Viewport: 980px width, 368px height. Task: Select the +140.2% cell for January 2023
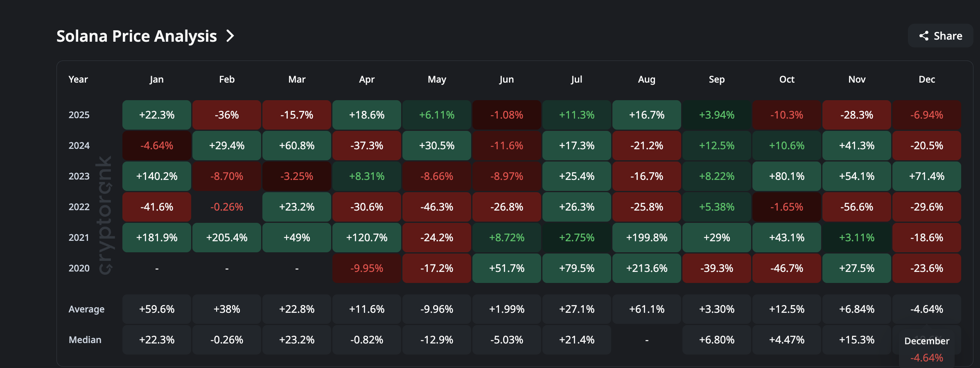157,176
